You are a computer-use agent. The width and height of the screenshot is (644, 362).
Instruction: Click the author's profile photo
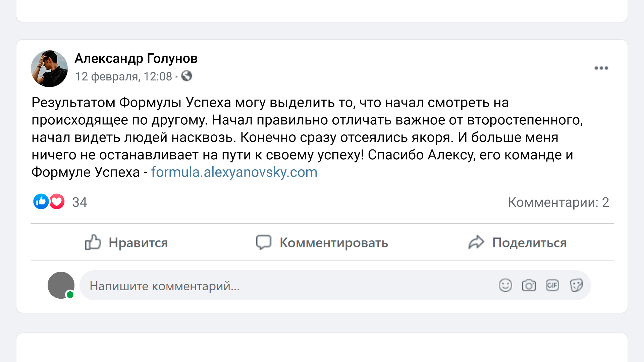tap(49, 69)
